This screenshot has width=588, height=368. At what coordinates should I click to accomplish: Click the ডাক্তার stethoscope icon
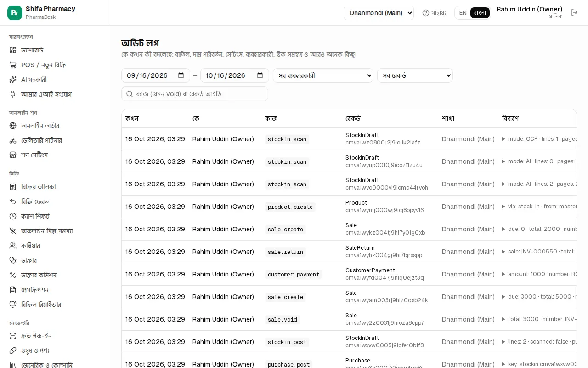click(13, 260)
